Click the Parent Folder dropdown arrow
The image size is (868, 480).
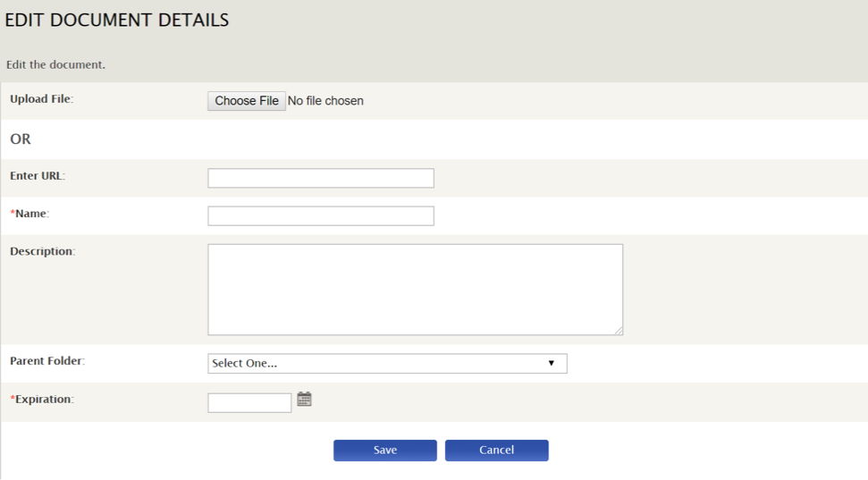[551, 363]
